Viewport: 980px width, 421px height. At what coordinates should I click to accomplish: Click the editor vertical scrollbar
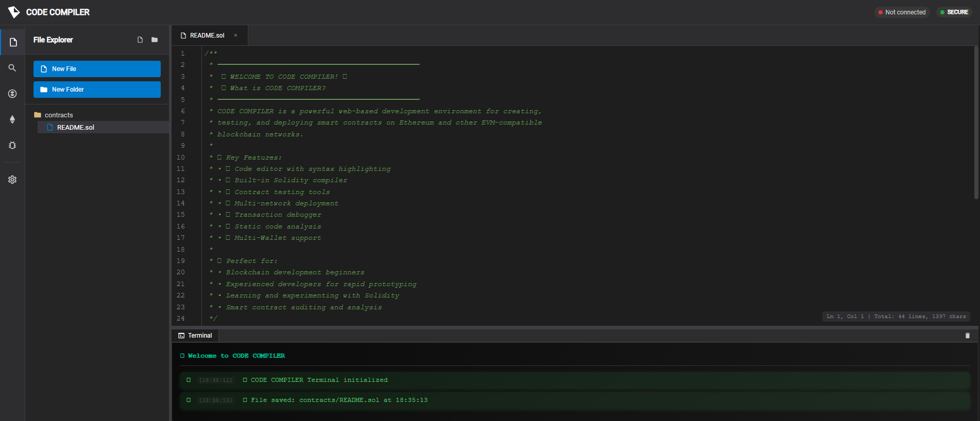point(976,122)
